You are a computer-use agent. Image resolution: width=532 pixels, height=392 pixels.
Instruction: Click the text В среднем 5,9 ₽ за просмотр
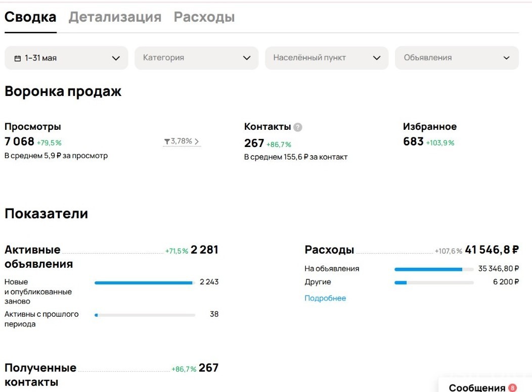click(x=56, y=156)
